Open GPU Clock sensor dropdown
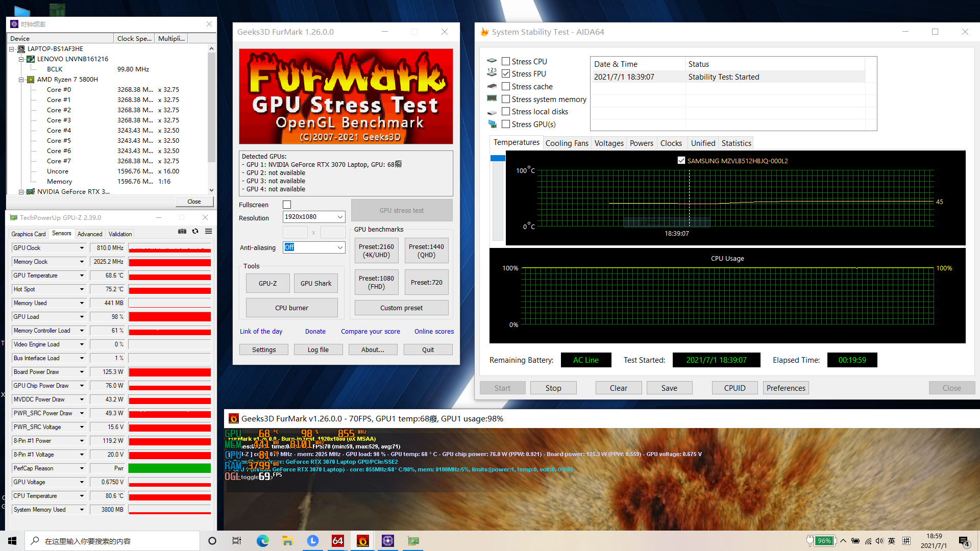This screenshot has height=551, width=980. 82,248
